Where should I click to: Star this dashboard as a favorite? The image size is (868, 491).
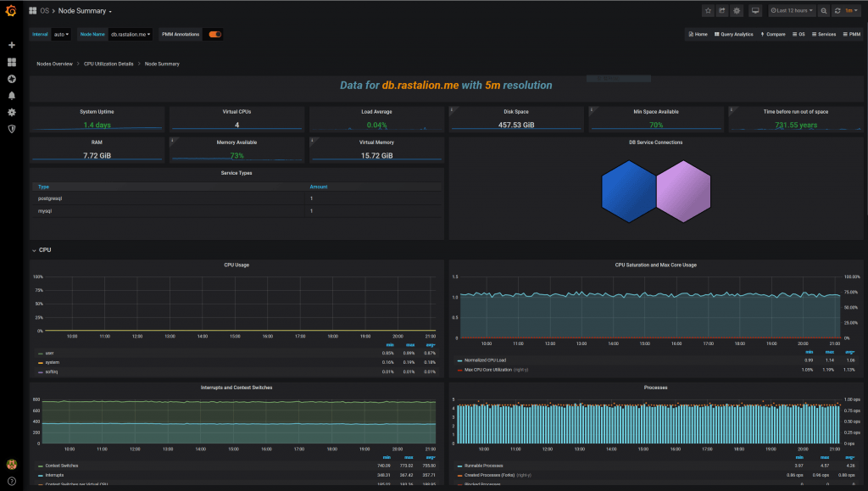coord(709,11)
